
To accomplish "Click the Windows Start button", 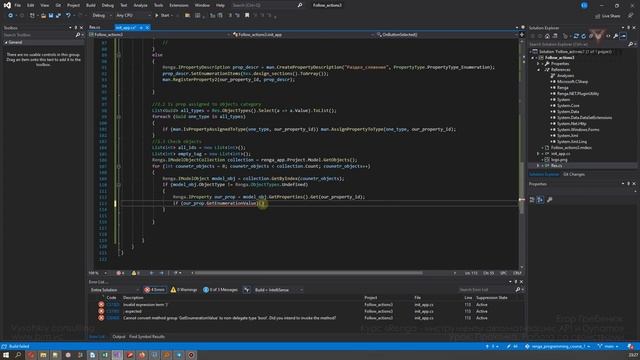I will tap(6, 355).
